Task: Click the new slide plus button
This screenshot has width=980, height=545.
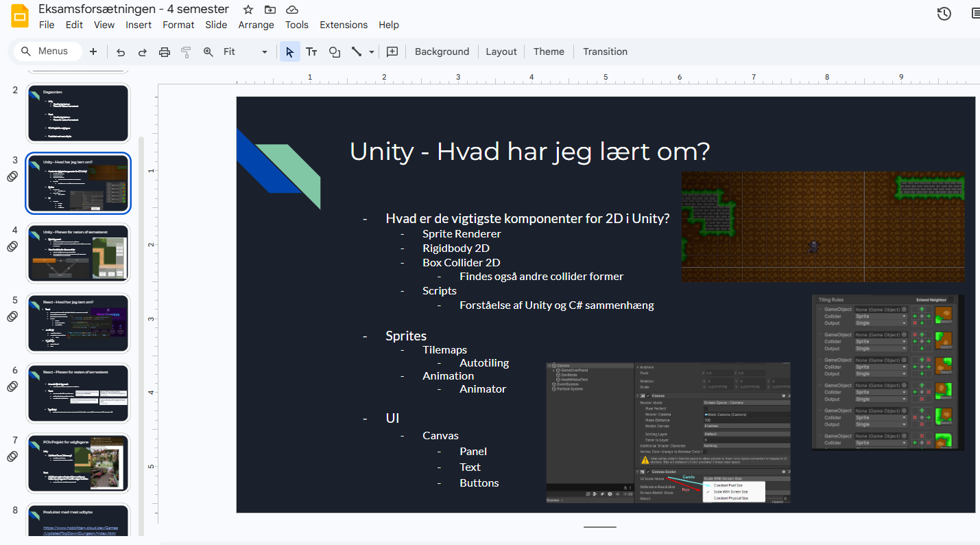Action: (93, 51)
